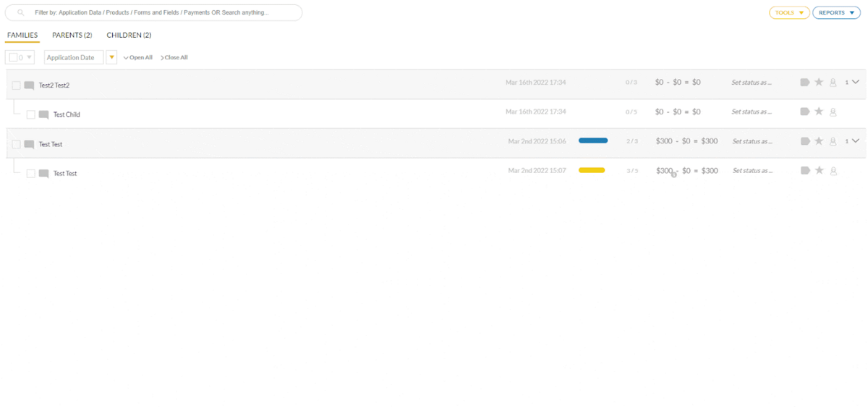This screenshot has height=407, width=868.
Task: Click the search magnifier icon
Action: (21, 13)
